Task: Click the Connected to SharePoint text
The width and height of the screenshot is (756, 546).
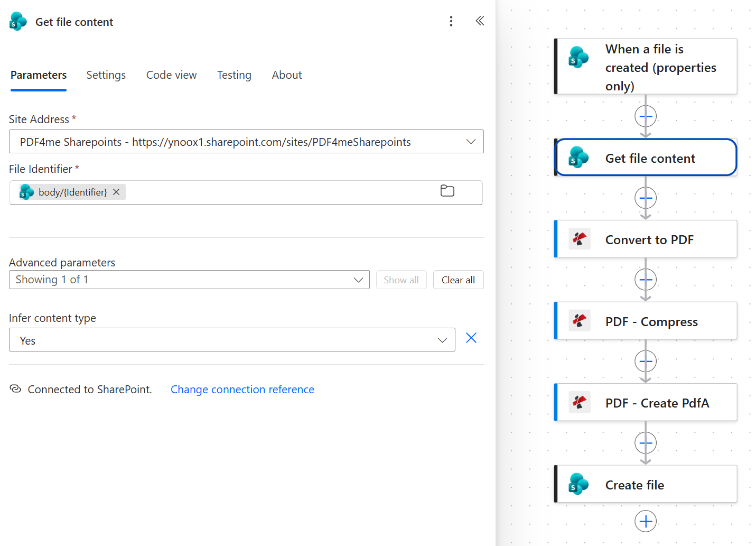Action: click(x=90, y=390)
